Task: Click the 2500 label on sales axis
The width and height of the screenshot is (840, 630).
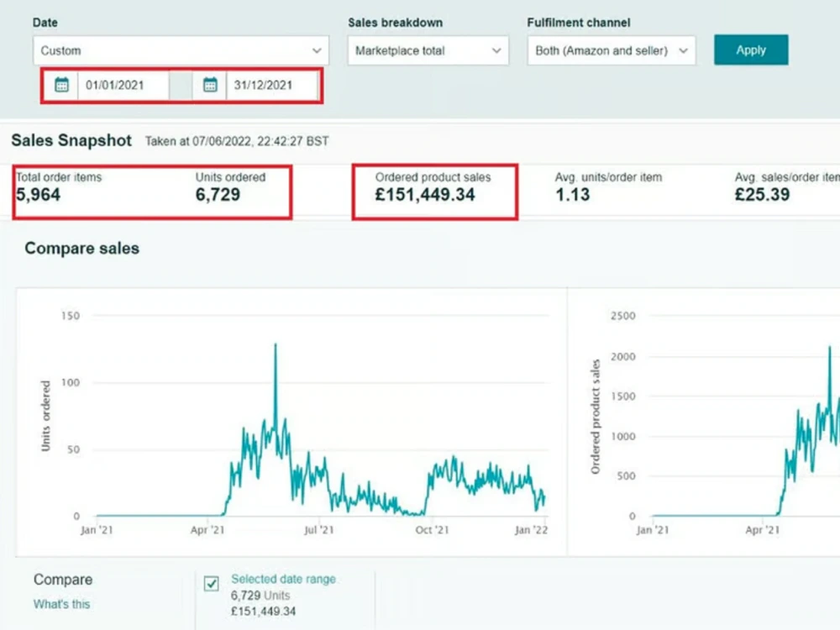Action: click(623, 316)
